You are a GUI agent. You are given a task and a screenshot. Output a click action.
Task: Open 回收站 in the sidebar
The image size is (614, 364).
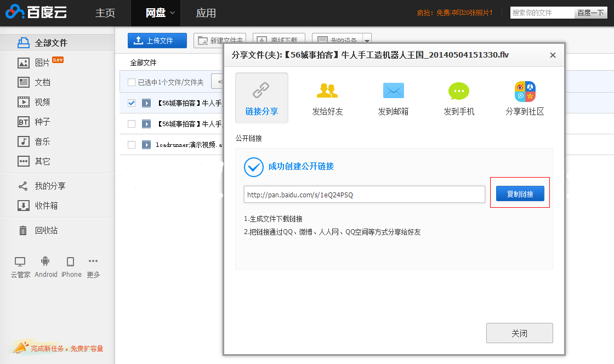point(46,230)
